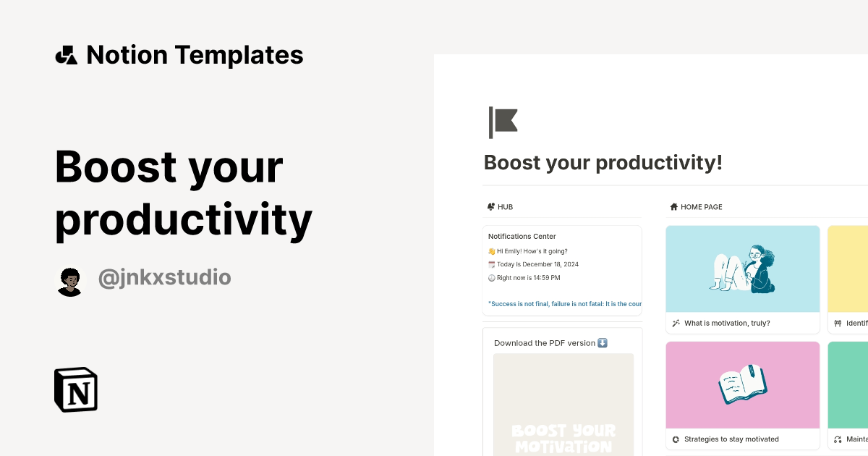Viewport: 868px width, 456px height.
Task: Click the down-arrow emoji after Download the PDF version
Action: pos(603,342)
